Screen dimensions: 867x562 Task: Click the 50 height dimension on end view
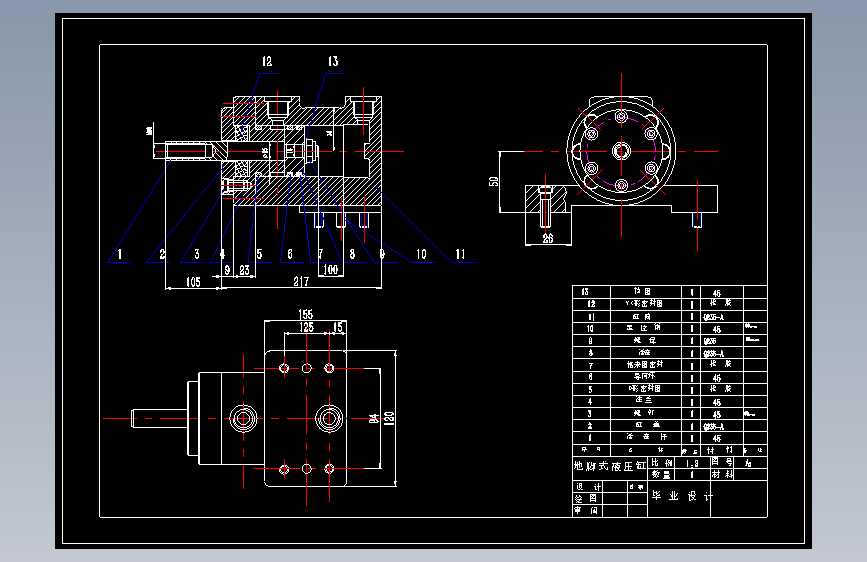pyautogui.click(x=494, y=181)
